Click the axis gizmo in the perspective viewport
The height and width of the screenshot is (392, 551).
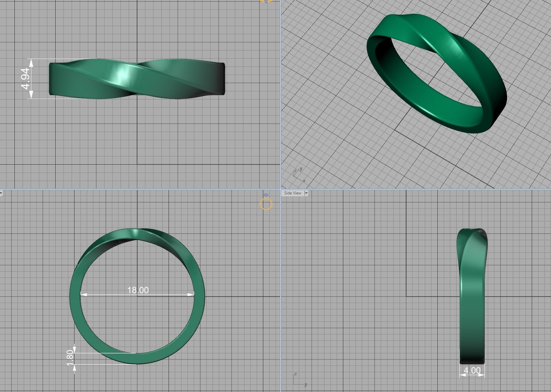(298, 174)
